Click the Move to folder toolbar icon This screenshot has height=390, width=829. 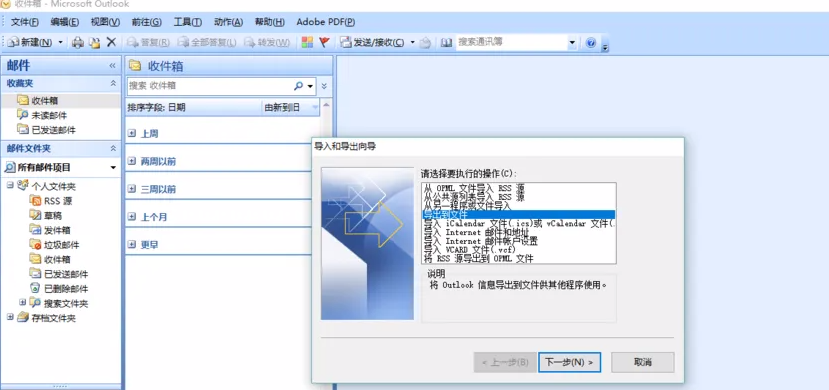[x=94, y=42]
